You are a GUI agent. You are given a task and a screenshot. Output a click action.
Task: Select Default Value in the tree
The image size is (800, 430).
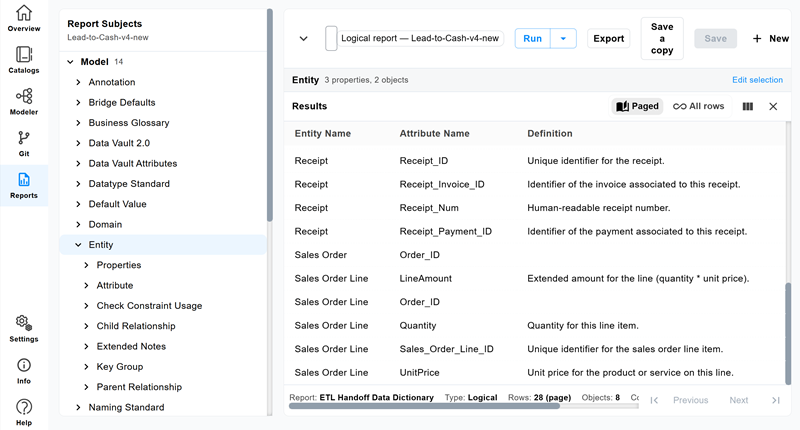117,204
